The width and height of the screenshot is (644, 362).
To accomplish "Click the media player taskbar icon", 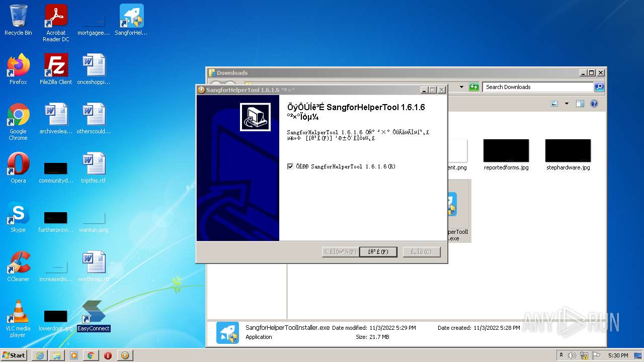I will (74, 355).
